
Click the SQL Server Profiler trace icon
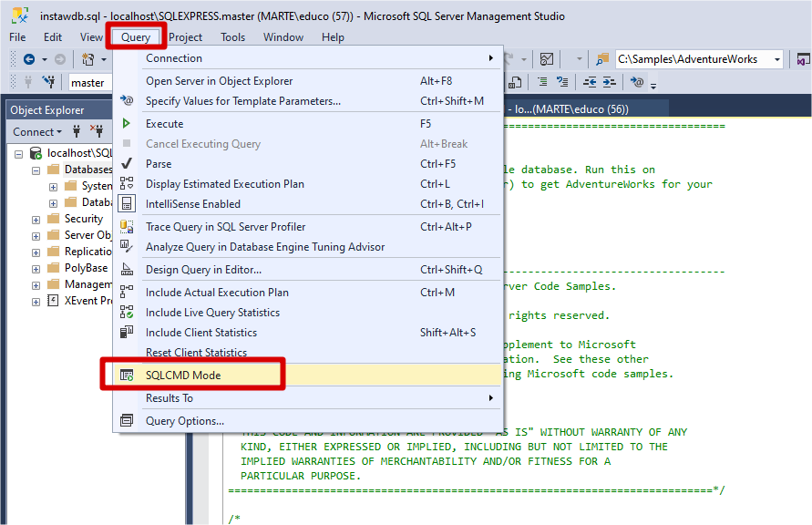point(127,226)
